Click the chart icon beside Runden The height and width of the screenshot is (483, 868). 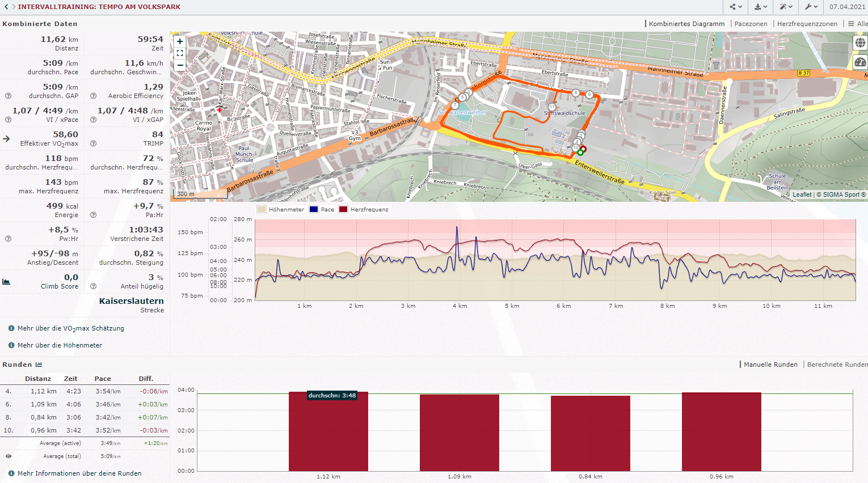(x=39, y=365)
